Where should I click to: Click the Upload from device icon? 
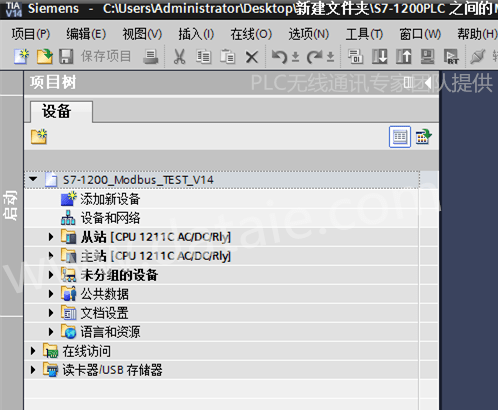[x=404, y=56]
